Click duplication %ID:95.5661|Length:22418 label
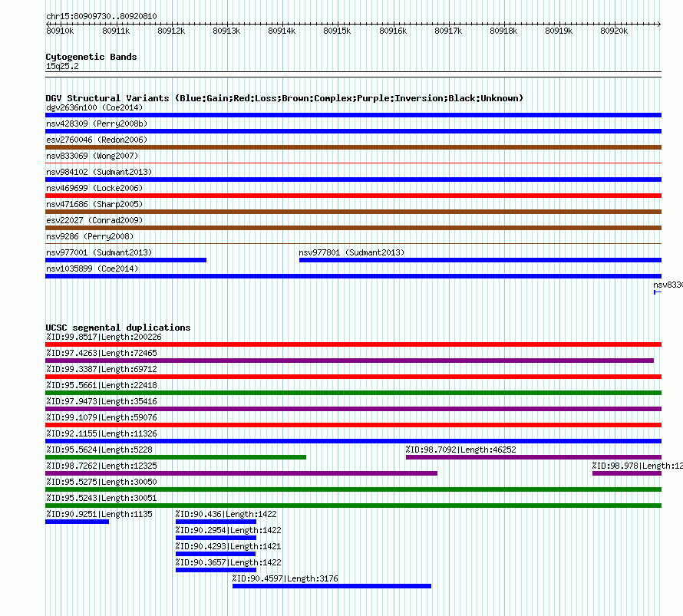Screen dimensions: 683x616 [101, 385]
